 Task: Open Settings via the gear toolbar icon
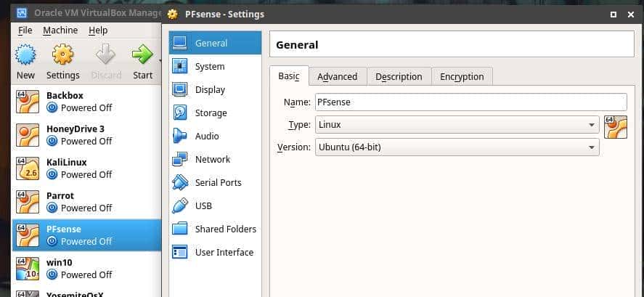[x=63, y=55]
